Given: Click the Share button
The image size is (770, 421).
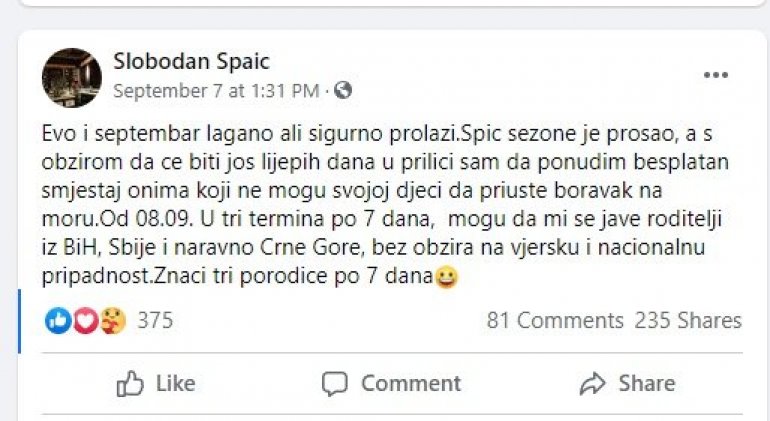Looking at the screenshot, I should click(627, 383).
